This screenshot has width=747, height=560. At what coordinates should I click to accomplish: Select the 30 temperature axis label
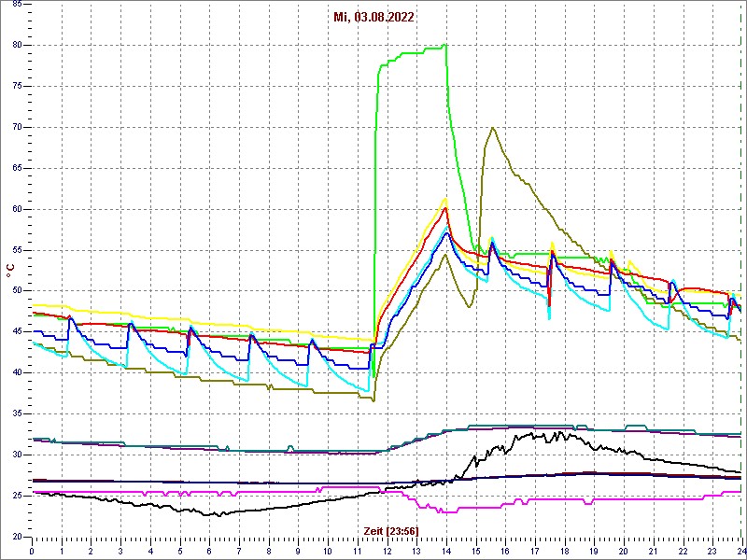click(x=17, y=455)
